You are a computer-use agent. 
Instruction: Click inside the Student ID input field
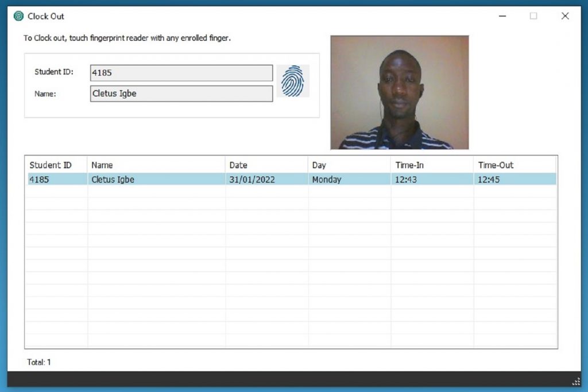tap(181, 72)
